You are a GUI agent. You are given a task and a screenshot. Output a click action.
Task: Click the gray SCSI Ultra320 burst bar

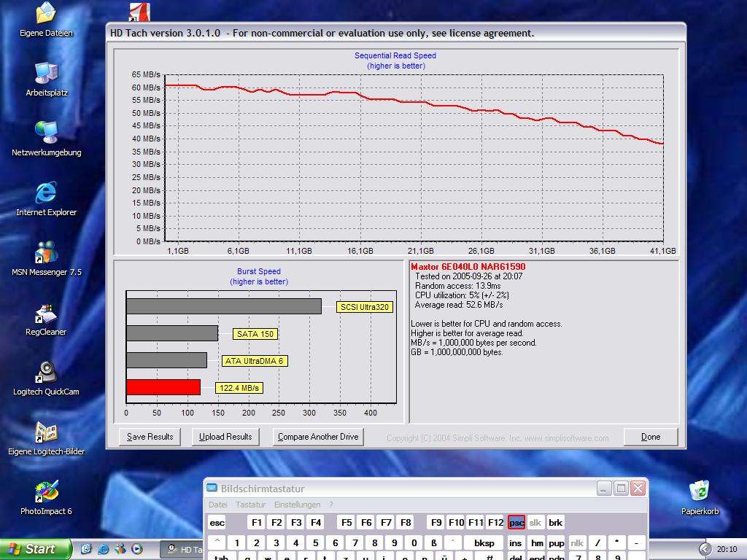coord(224,306)
